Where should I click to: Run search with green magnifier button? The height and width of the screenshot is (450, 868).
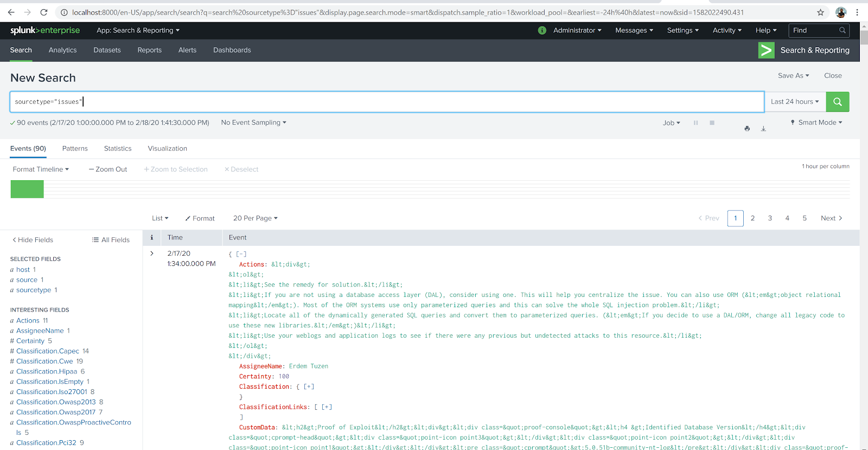click(x=837, y=102)
